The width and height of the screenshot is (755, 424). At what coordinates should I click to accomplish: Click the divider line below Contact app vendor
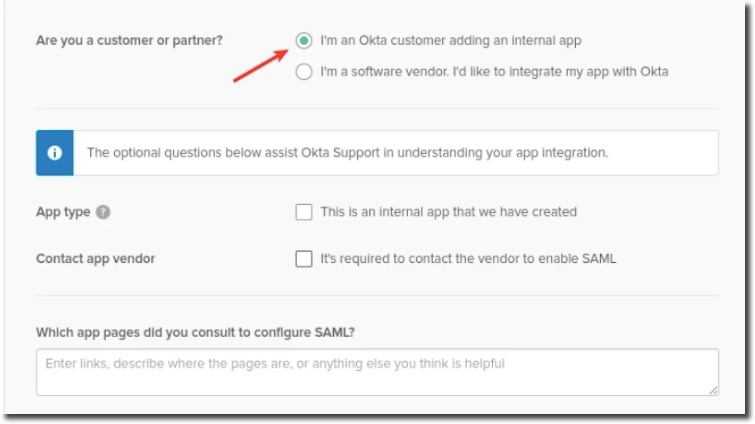point(377,296)
